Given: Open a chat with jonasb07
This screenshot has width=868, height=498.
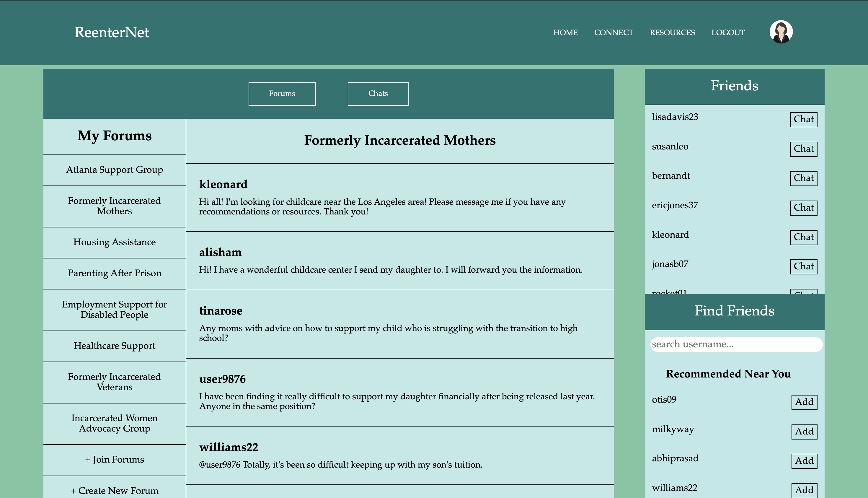Looking at the screenshot, I should 803,266.
